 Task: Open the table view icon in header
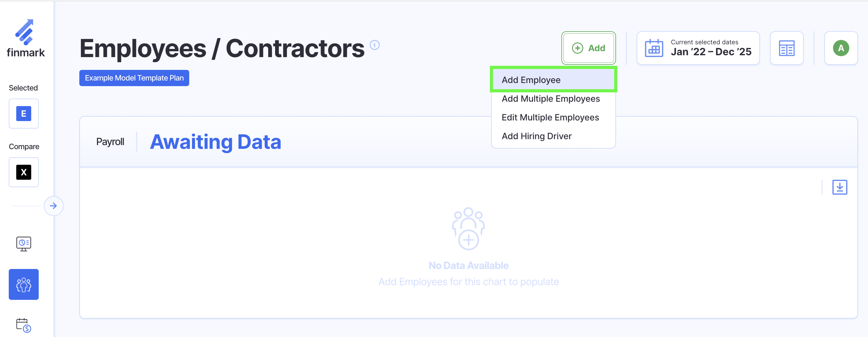pos(787,48)
